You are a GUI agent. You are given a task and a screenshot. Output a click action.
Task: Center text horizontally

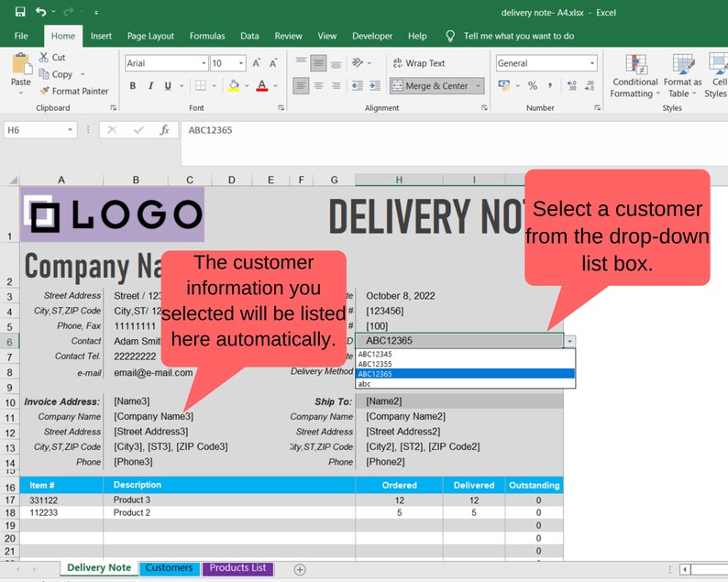point(318,86)
